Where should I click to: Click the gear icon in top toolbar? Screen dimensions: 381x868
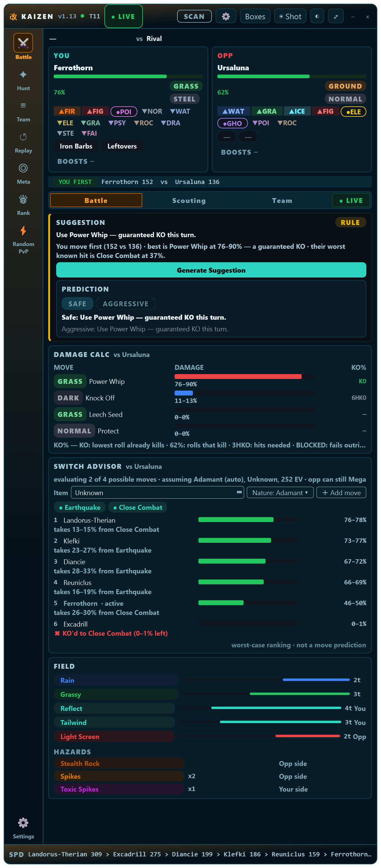[x=226, y=16]
